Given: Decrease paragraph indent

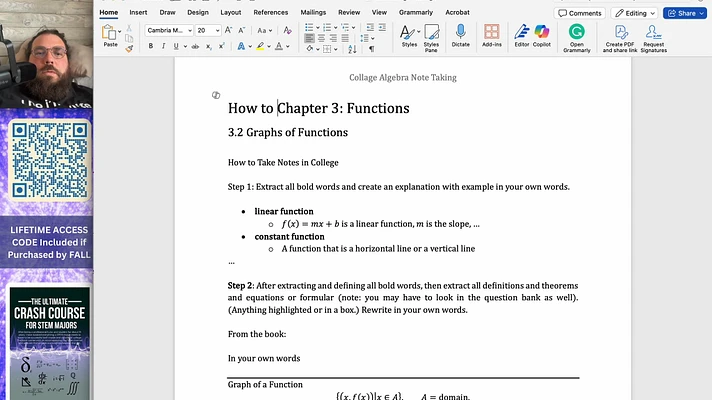Looking at the screenshot, I should (x=370, y=28).
